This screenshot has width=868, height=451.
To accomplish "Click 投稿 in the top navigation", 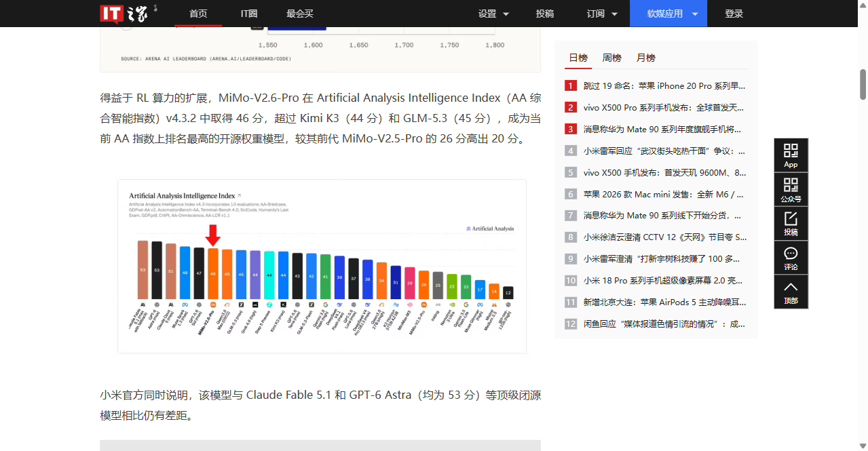I will coord(544,14).
